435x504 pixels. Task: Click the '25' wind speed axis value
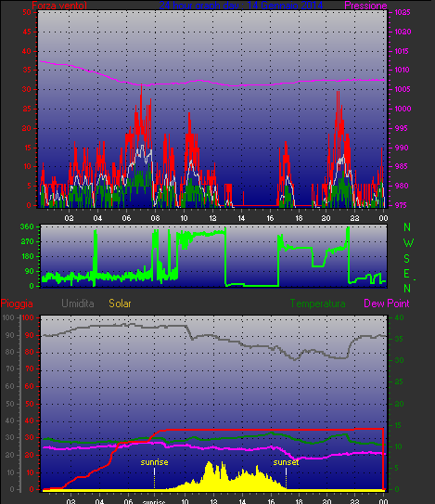click(27, 109)
